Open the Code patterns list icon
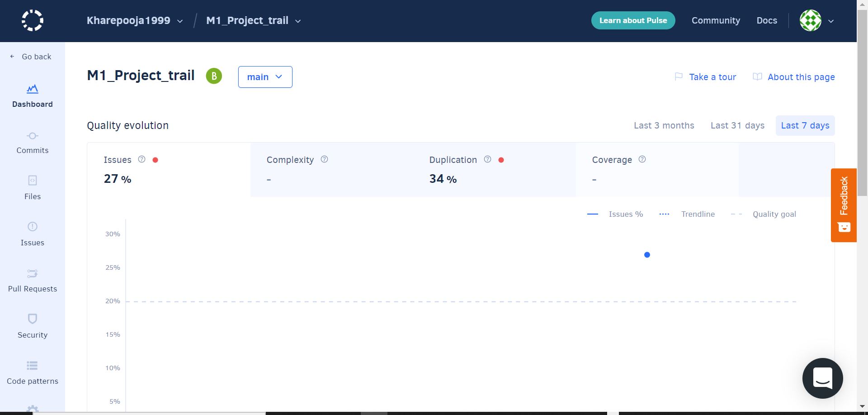This screenshot has width=868, height=415. (33, 365)
